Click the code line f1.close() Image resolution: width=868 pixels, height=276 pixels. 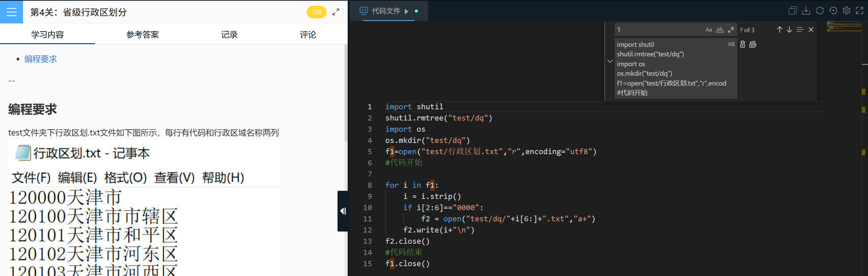tap(407, 263)
